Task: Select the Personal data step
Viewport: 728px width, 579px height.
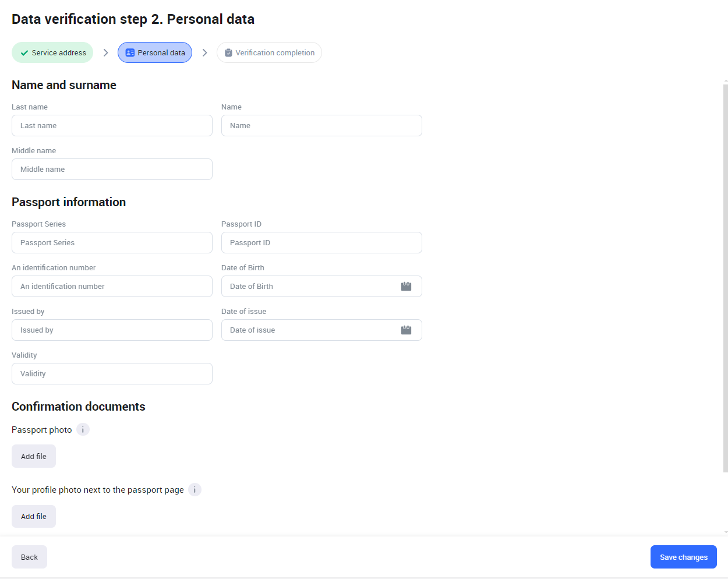Action: tap(155, 53)
